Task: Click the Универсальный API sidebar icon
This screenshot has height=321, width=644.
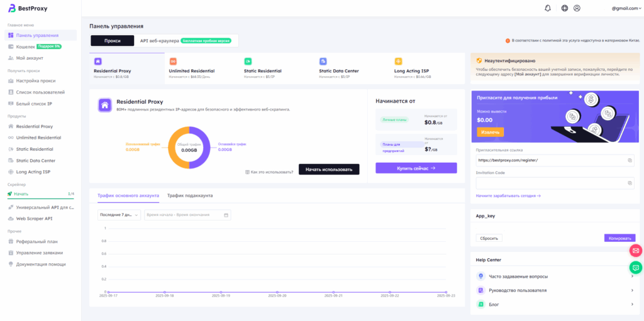Action: [x=11, y=207]
